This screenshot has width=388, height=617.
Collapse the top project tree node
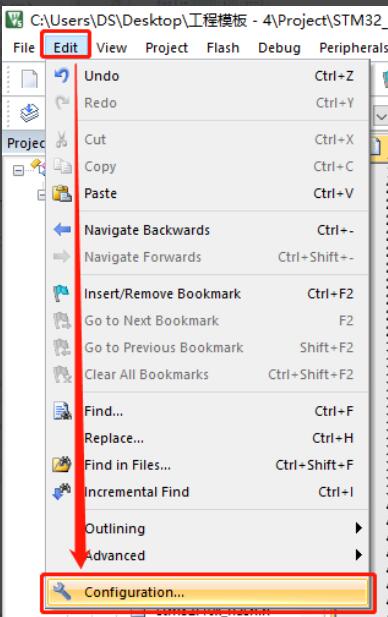(x=18, y=170)
